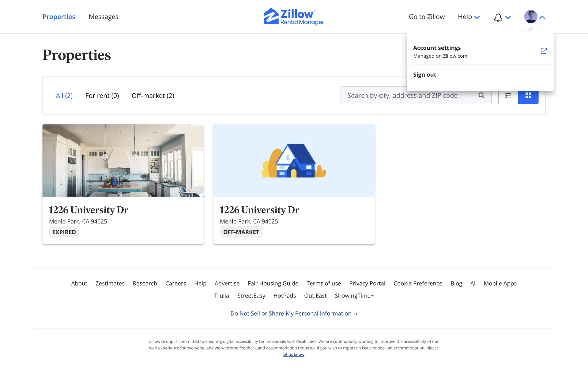This screenshot has width=588, height=368.
Task: Click the Account settings external link icon
Action: pyautogui.click(x=544, y=51)
